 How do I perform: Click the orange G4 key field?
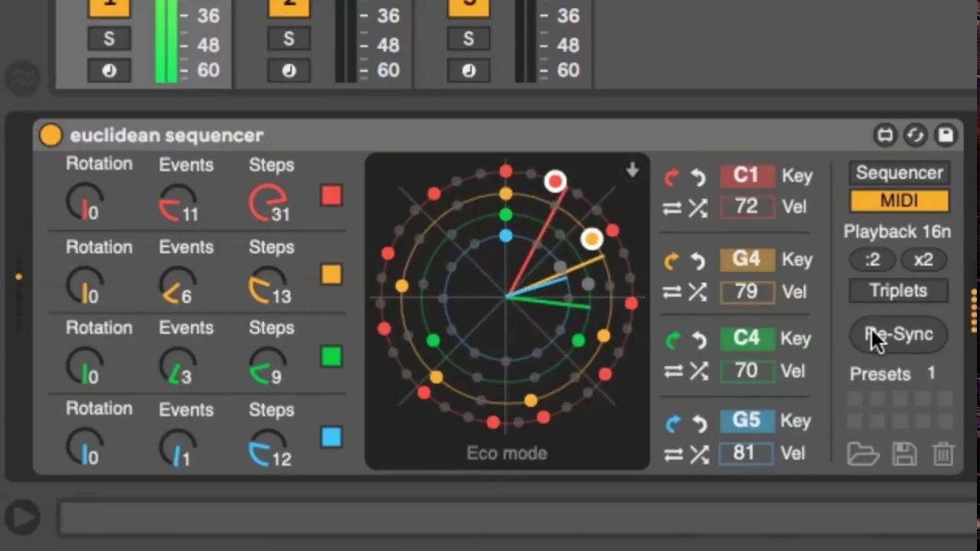click(x=746, y=259)
